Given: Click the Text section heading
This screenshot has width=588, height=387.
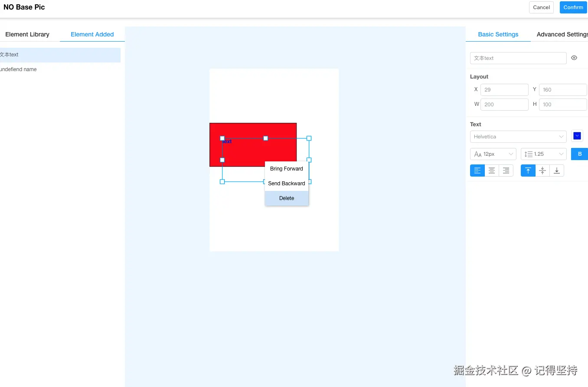Looking at the screenshot, I should (x=476, y=125).
